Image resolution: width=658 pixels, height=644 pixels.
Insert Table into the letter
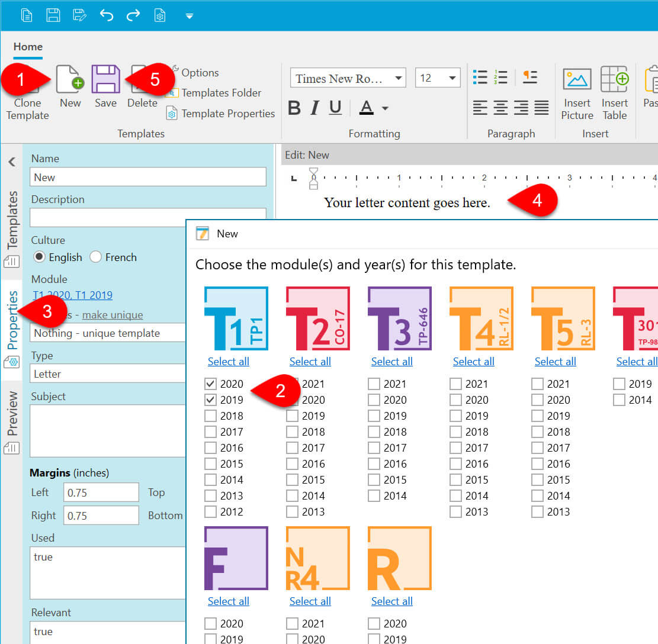pyautogui.click(x=614, y=94)
